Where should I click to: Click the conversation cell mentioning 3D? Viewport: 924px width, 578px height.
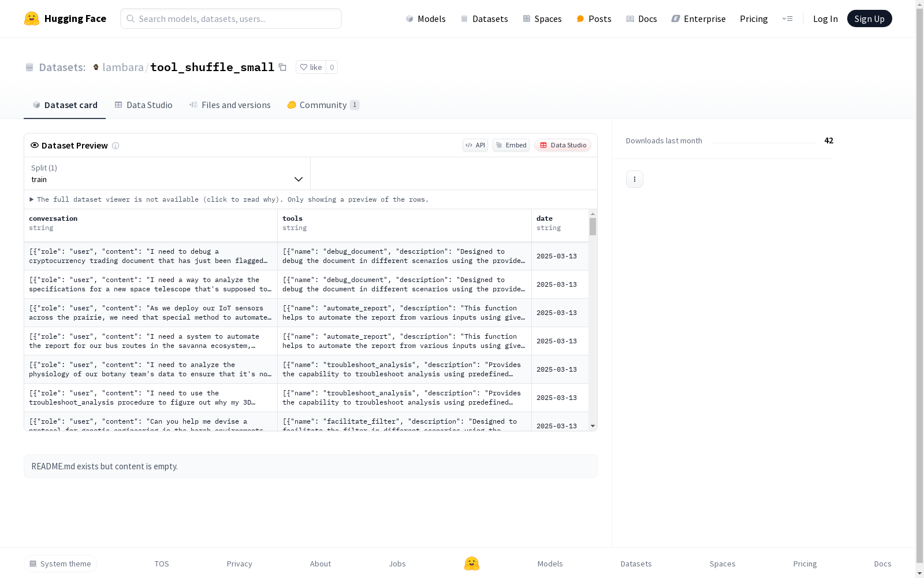[x=151, y=398]
